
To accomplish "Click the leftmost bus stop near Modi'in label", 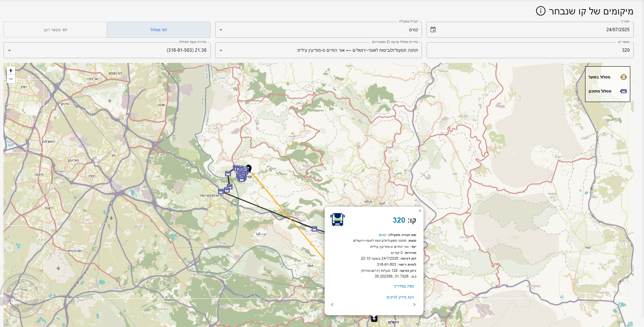I will 221,191.
